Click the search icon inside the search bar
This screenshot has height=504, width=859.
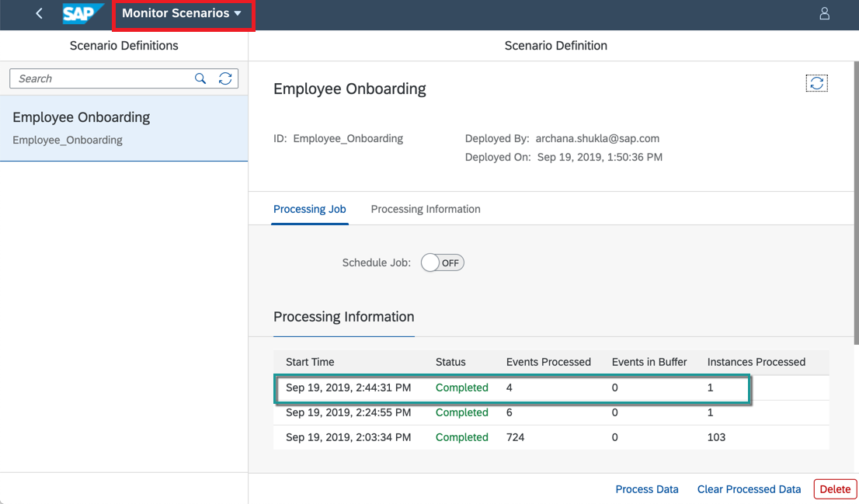tap(200, 78)
